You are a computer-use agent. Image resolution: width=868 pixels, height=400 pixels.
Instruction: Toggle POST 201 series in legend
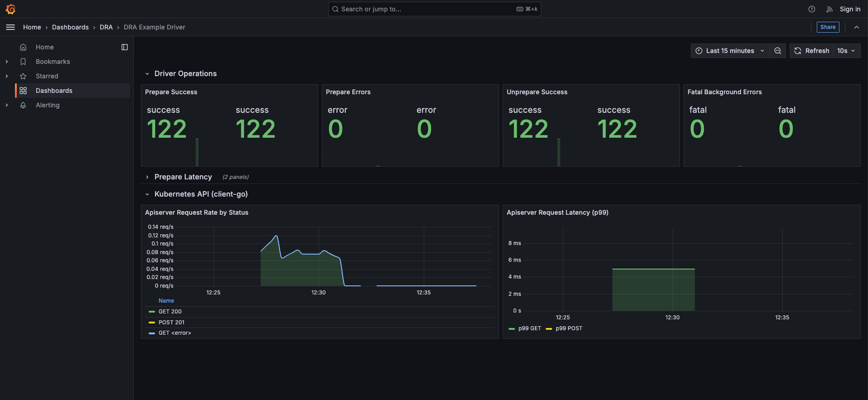coord(171,323)
